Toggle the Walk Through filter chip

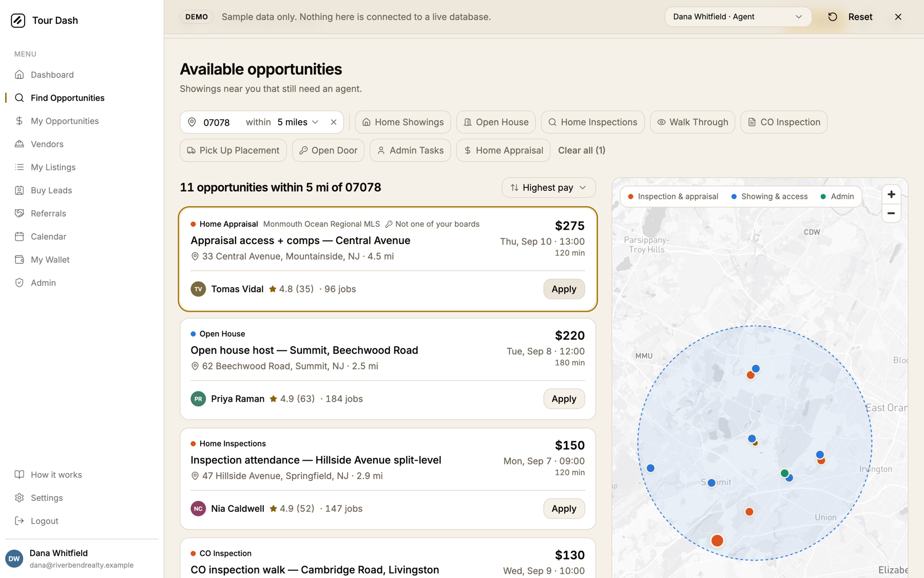[x=692, y=122]
